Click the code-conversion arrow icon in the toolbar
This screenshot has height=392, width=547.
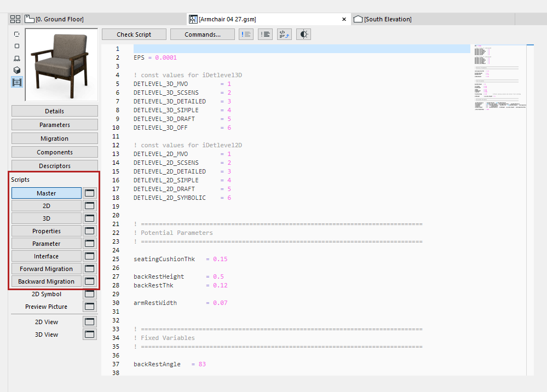pyautogui.click(x=284, y=34)
